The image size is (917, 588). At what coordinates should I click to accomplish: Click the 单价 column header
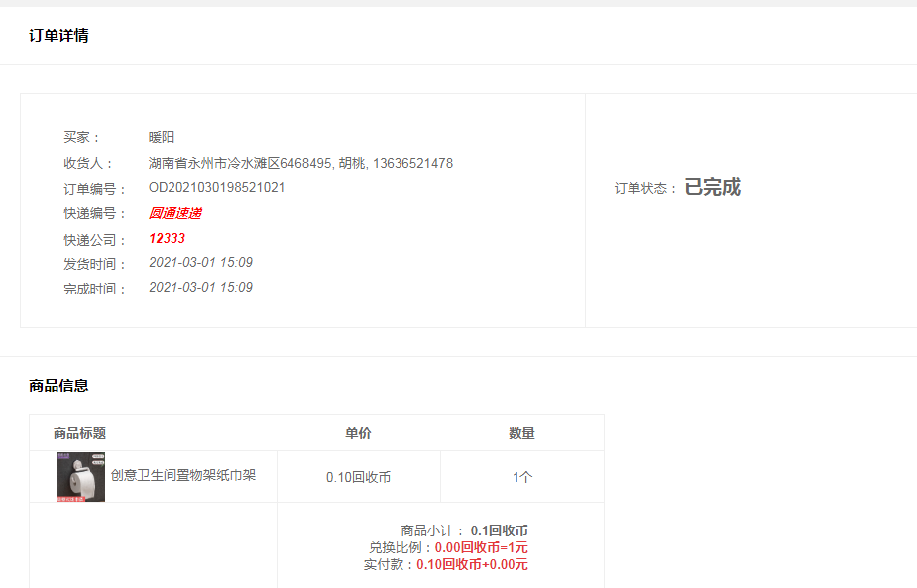coord(358,433)
